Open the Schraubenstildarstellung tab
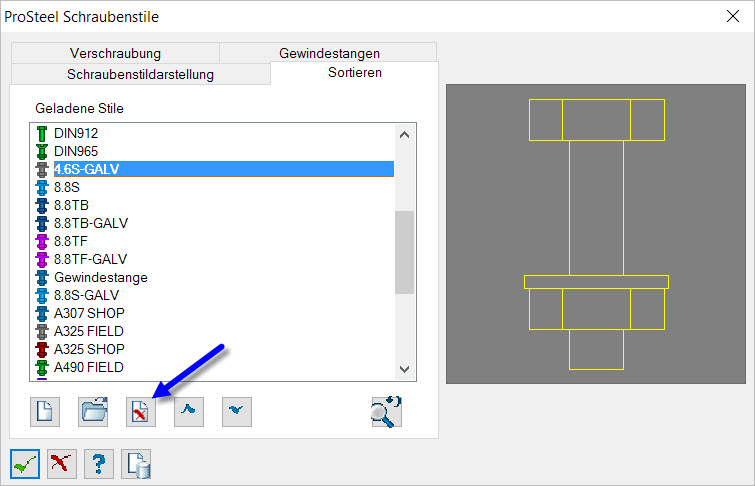The height and width of the screenshot is (486, 755). click(x=141, y=74)
